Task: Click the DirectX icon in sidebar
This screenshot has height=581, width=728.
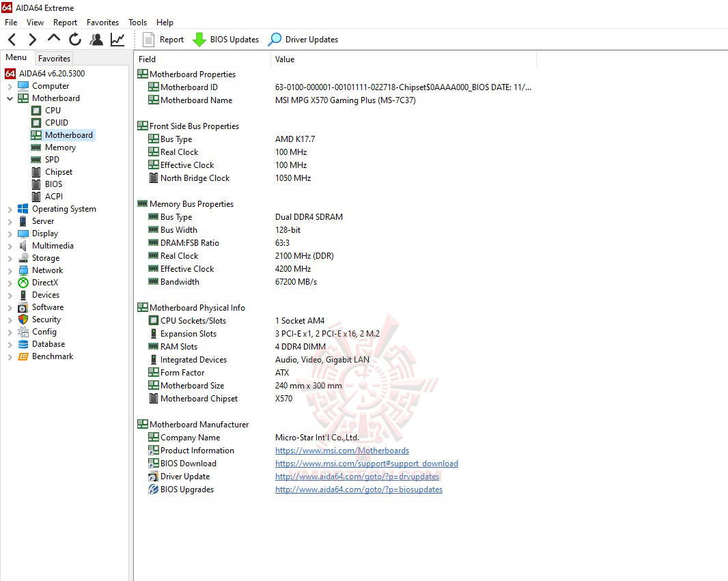Action: click(23, 283)
